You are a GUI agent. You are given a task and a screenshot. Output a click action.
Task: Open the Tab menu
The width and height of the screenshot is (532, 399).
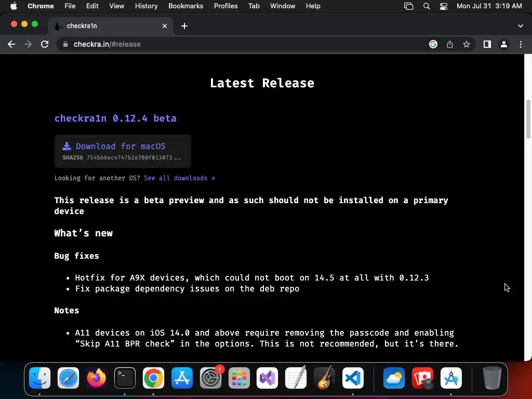pyautogui.click(x=254, y=6)
